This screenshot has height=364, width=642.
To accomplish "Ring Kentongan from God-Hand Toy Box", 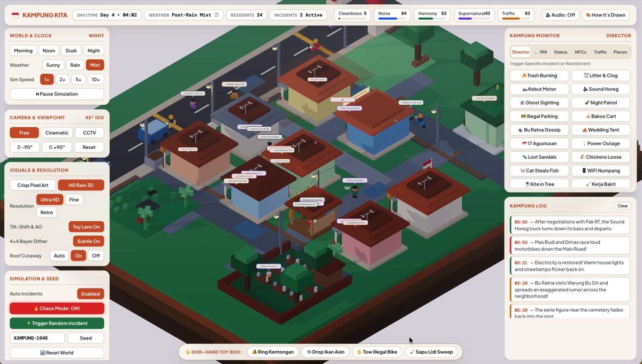I will click(273, 352).
